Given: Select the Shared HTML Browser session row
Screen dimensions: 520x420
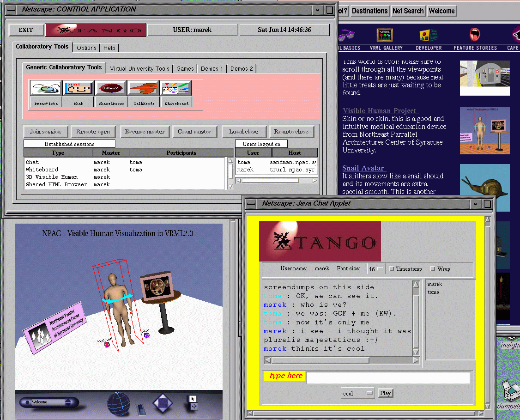Looking at the screenshot, I should [125, 184].
